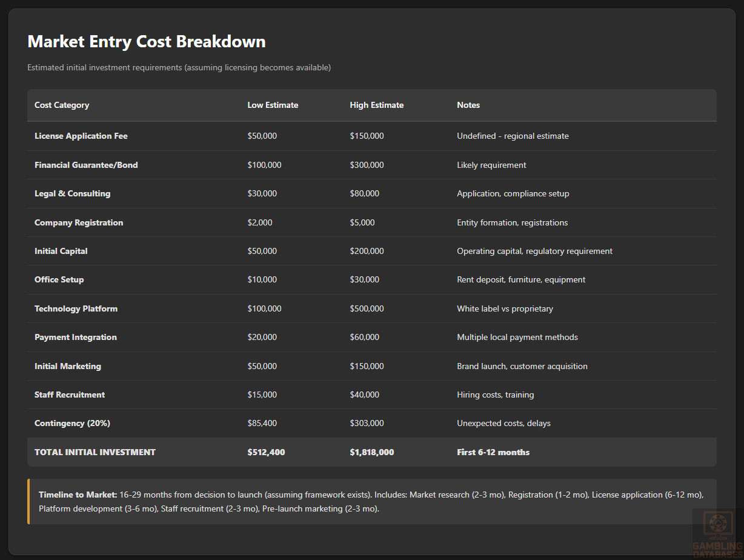The width and height of the screenshot is (744, 560).
Task: Select the $512,400 total low estimate
Action: click(x=266, y=452)
